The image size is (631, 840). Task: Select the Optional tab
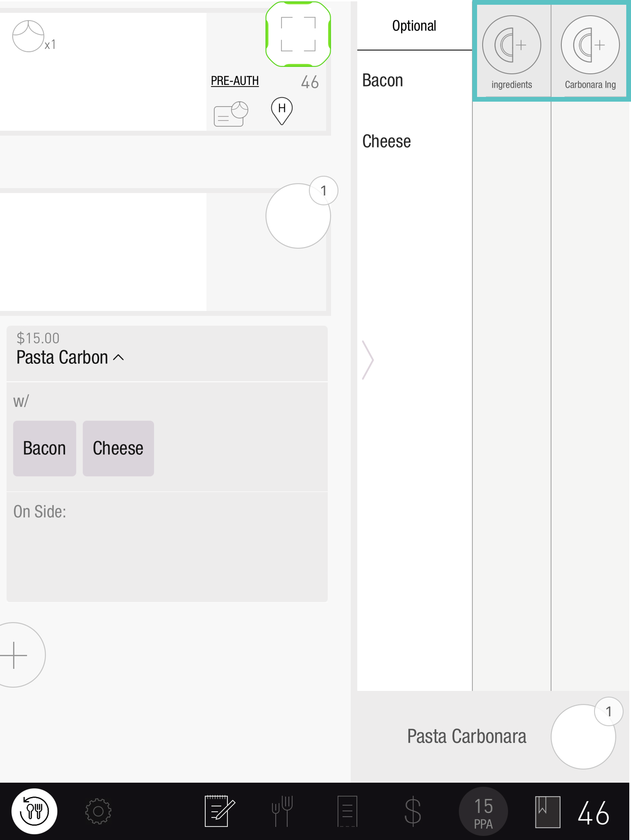[x=414, y=26]
